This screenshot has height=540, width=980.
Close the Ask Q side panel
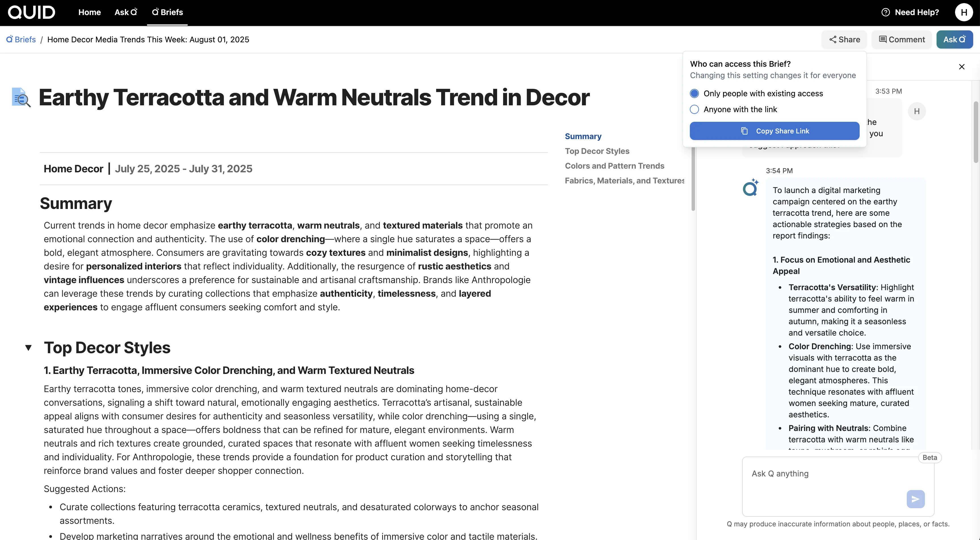pos(961,67)
